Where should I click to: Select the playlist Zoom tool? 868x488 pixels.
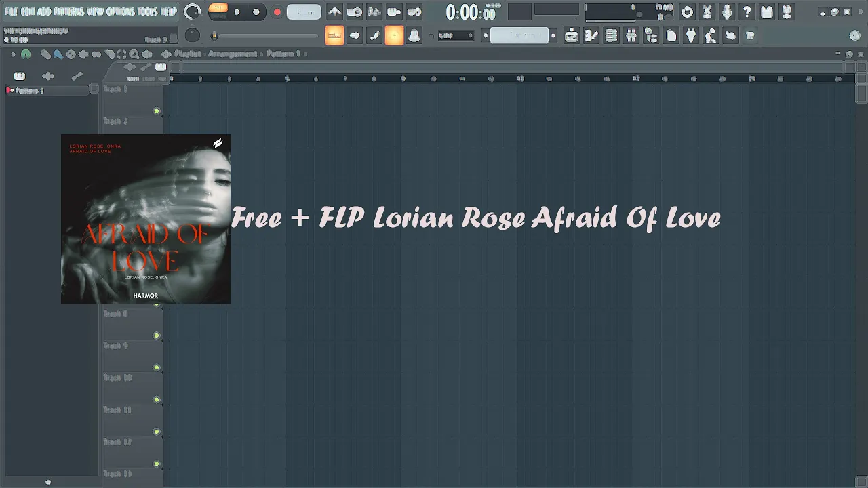point(134,54)
